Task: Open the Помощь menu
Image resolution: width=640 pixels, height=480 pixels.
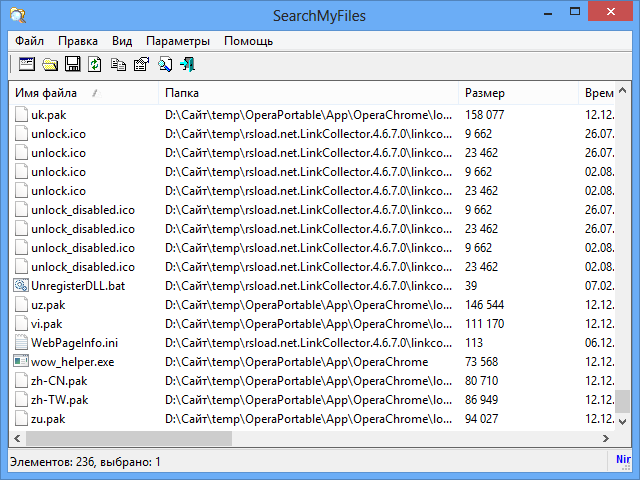Action: 248,41
